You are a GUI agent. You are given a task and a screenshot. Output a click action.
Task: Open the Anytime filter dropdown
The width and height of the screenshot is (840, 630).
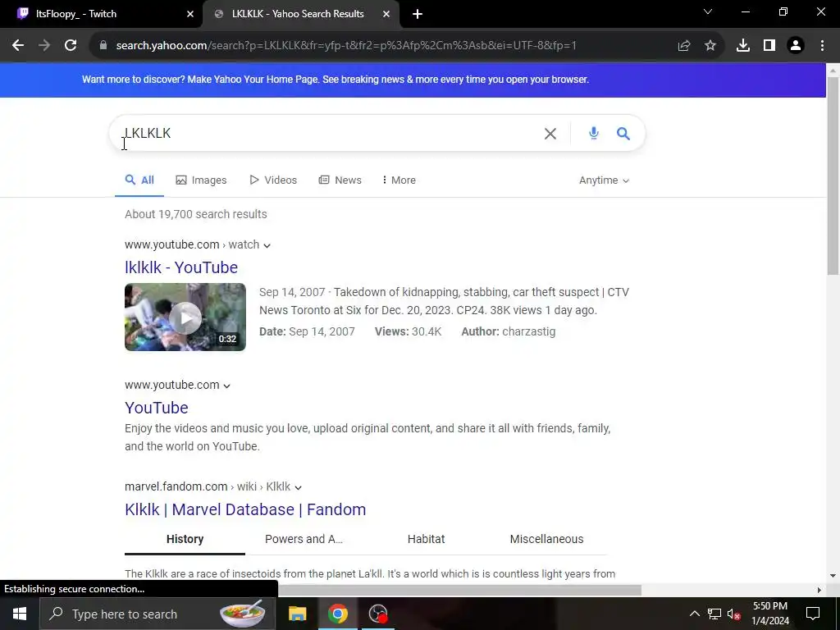(604, 180)
